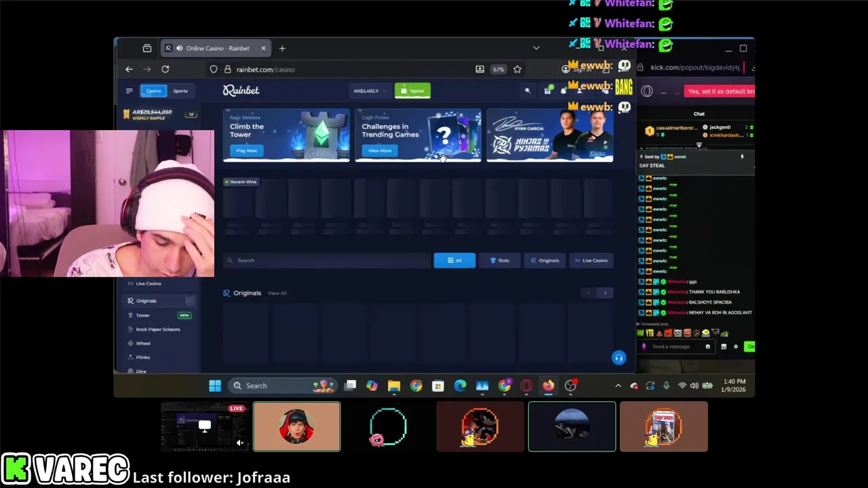Focus the casino game Search field
This screenshot has width=868, height=488.
tap(327, 260)
